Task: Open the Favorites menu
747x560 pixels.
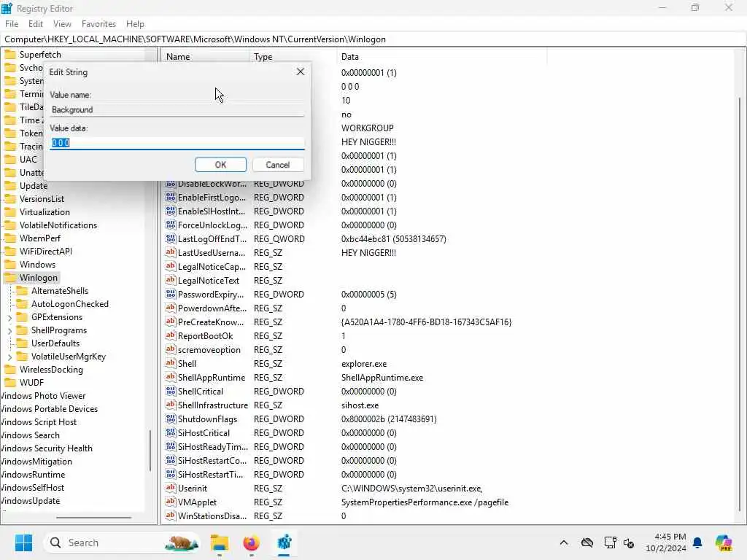Action: click(x=98, y=24)
